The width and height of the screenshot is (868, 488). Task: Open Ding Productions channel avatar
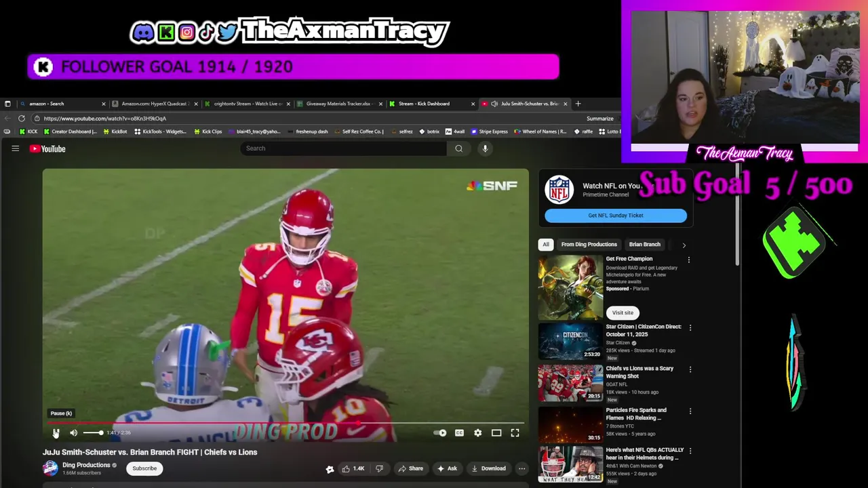(50, 468)
